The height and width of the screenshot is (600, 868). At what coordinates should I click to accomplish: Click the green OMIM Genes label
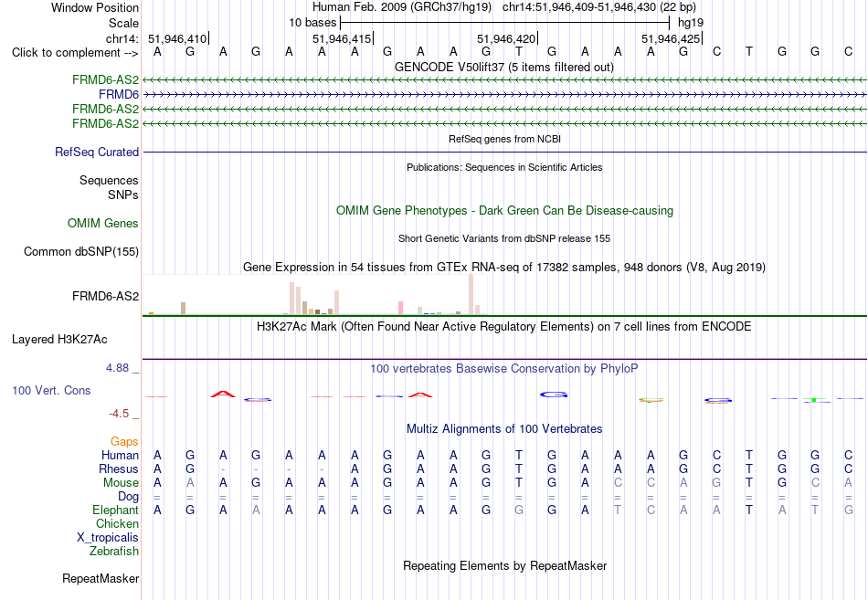(x=103, y=223)
